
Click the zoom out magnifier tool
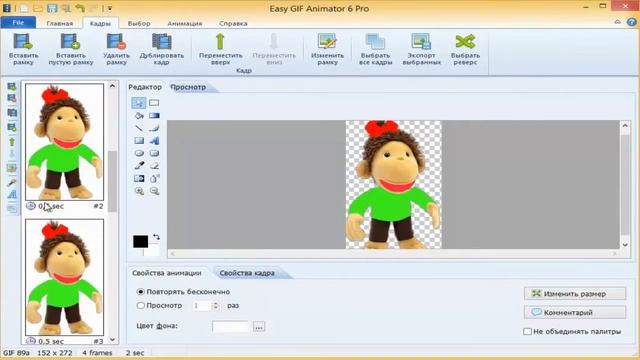click(x=154, y=191)
